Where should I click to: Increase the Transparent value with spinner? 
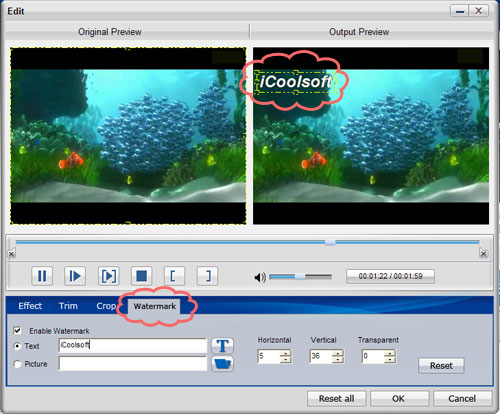[389, 353]
